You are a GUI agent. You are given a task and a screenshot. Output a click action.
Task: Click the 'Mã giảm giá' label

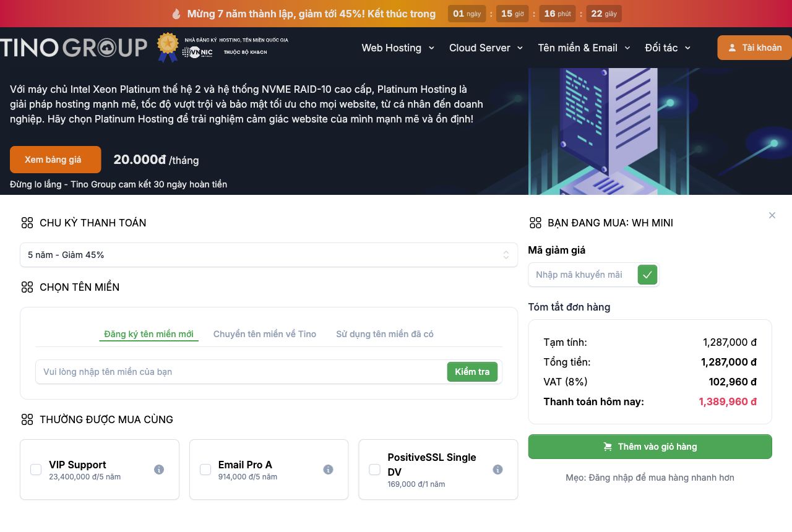click(x=556, y=250)
